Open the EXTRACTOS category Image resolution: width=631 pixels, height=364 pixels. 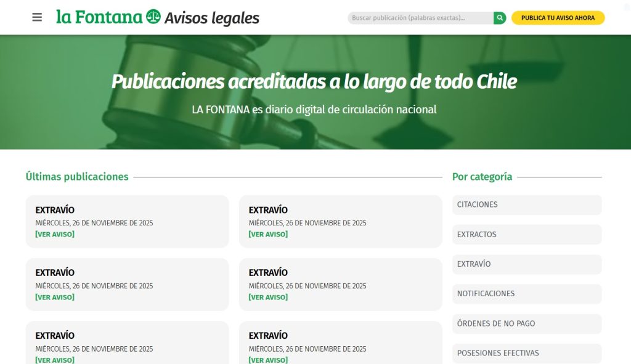pyautogui.click(x=527, y=235)
